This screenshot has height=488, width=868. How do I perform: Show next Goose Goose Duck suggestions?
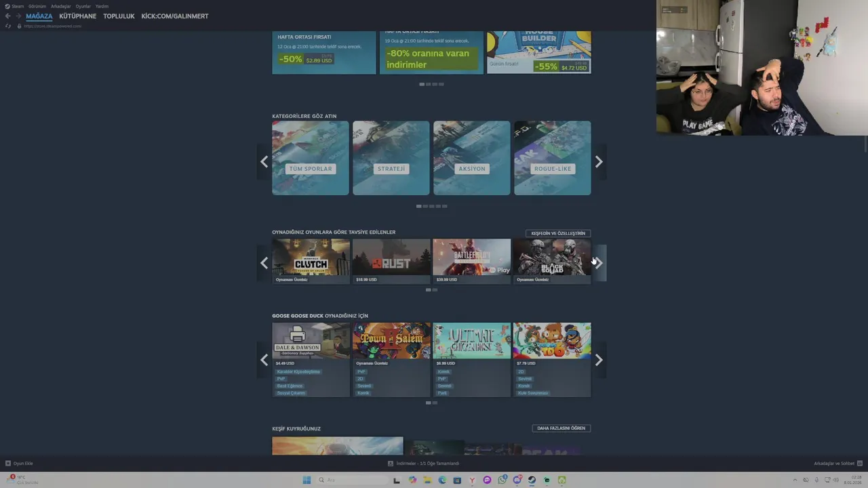tap(599, 360)
